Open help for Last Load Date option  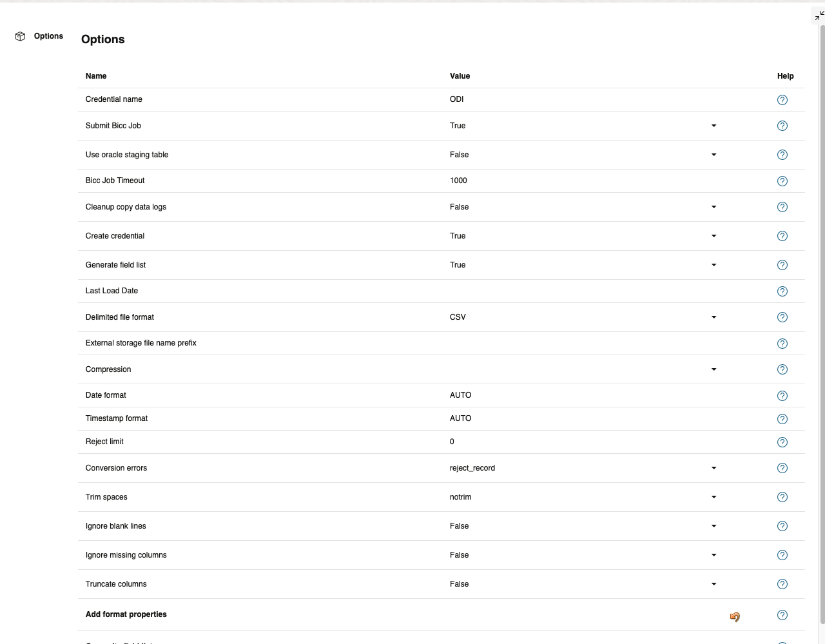click(782, 291)
